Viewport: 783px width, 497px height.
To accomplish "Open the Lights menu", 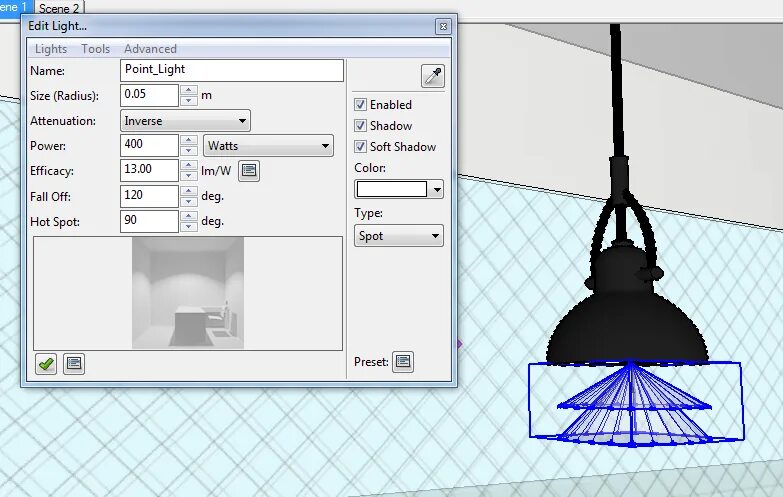I will tap(51, 49).
